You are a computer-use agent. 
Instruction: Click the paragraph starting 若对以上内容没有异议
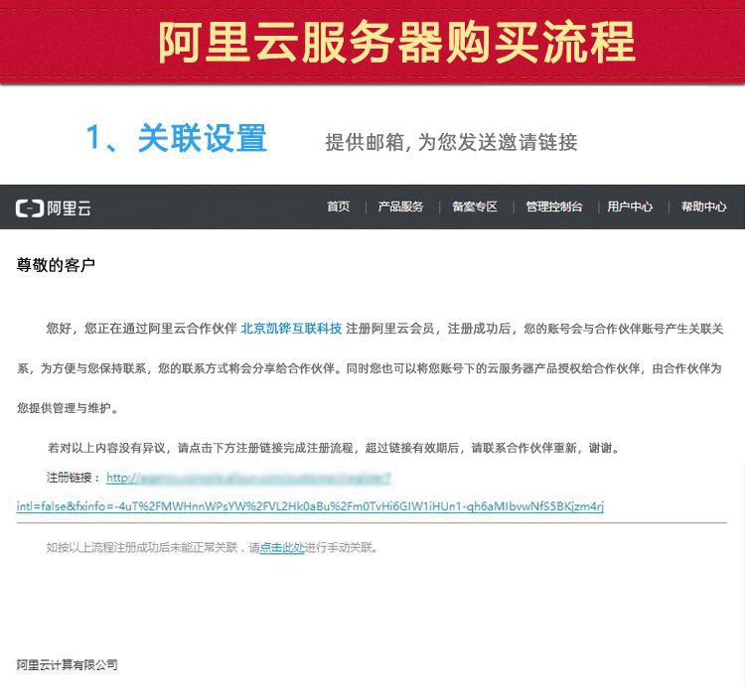(x=335, y=448)
